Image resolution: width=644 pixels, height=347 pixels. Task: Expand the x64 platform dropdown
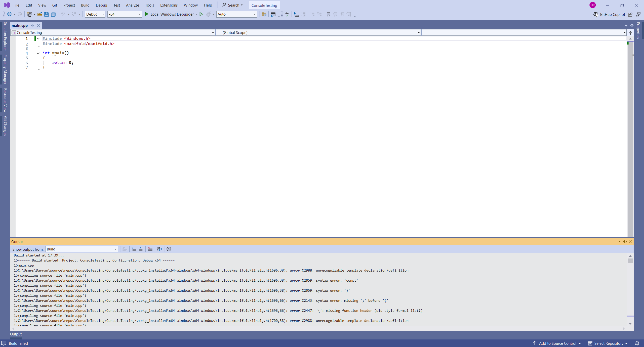(125, 14)
